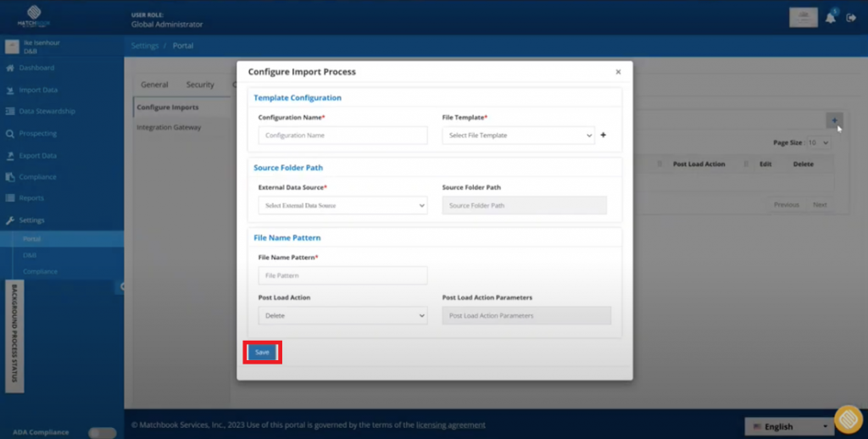The width and height of the screenshot is (868, 439).
Task: Click the File Pattern input field
Action: coord(342,275)
